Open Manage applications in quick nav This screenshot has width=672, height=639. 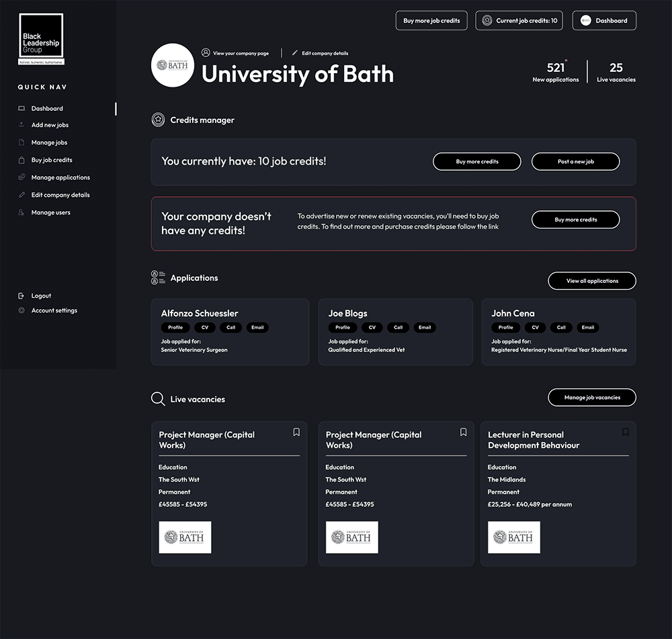[x=60, y=178]
